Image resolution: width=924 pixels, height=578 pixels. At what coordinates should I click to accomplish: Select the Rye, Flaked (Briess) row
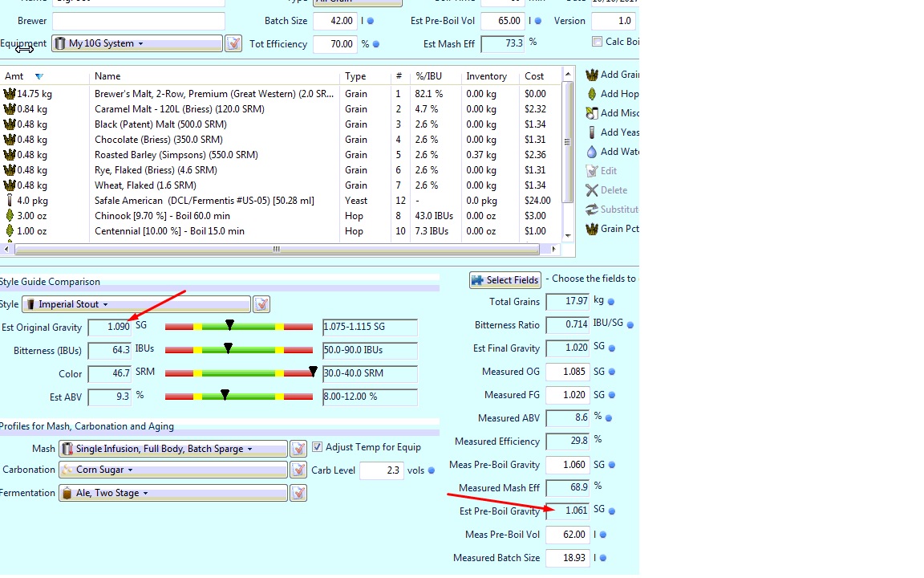click(281, 170)
